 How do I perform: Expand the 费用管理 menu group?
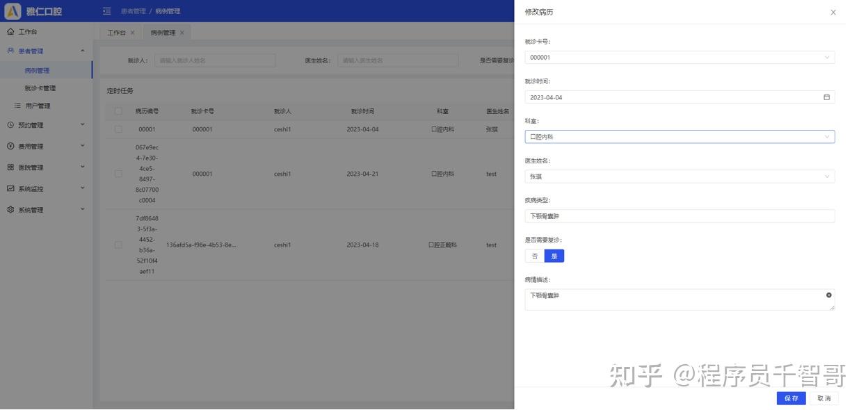click(x=83, y=146)
